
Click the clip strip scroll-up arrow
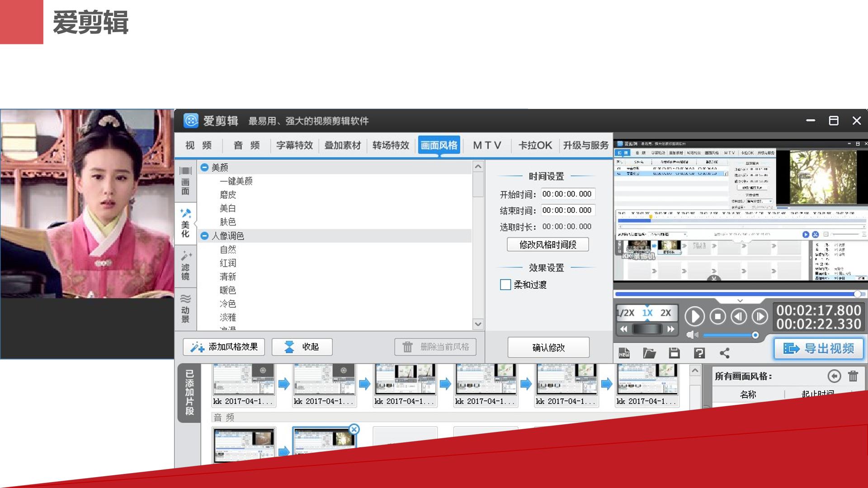pos(695,371)
